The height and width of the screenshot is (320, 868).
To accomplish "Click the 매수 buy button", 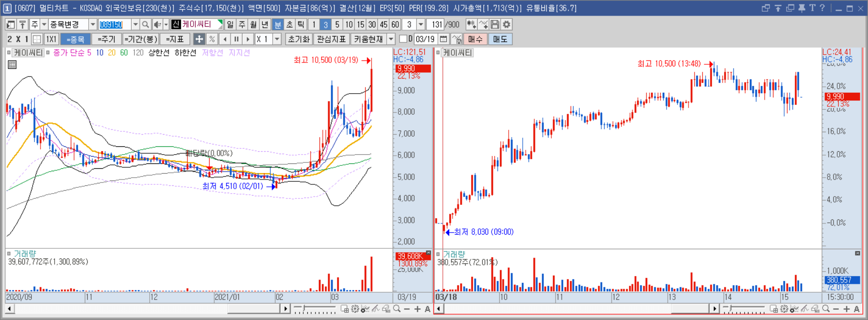I will tap(475, 39).
